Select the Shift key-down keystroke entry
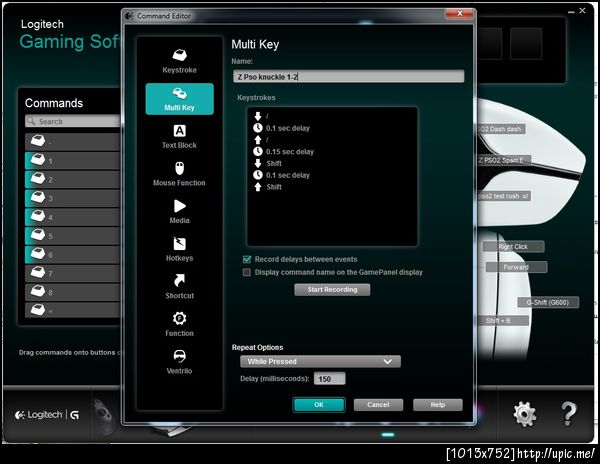This screenshot has height=464, width=600. [267, 163]
